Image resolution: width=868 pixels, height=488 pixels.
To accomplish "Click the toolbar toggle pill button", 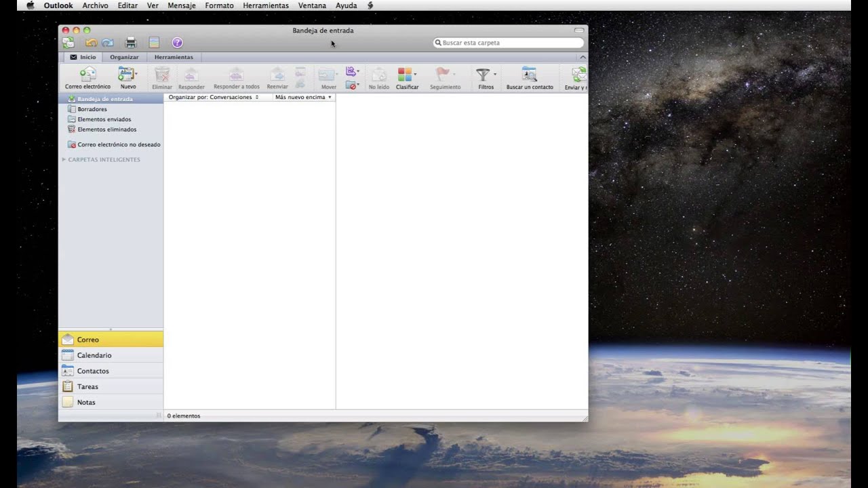I will coord(578,30).
